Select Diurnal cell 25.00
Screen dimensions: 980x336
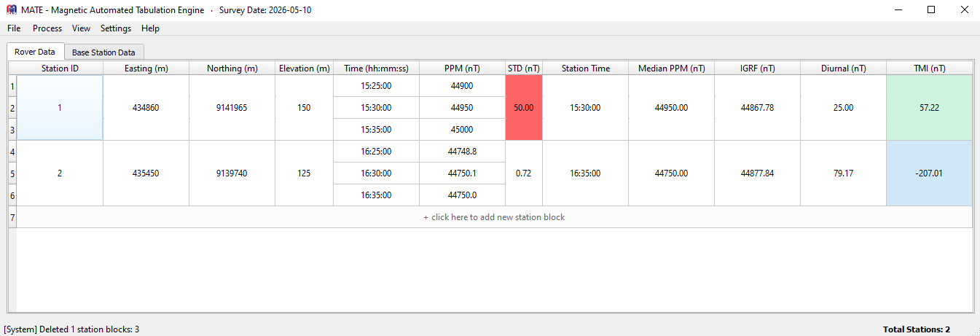click(x=843, y=108)
